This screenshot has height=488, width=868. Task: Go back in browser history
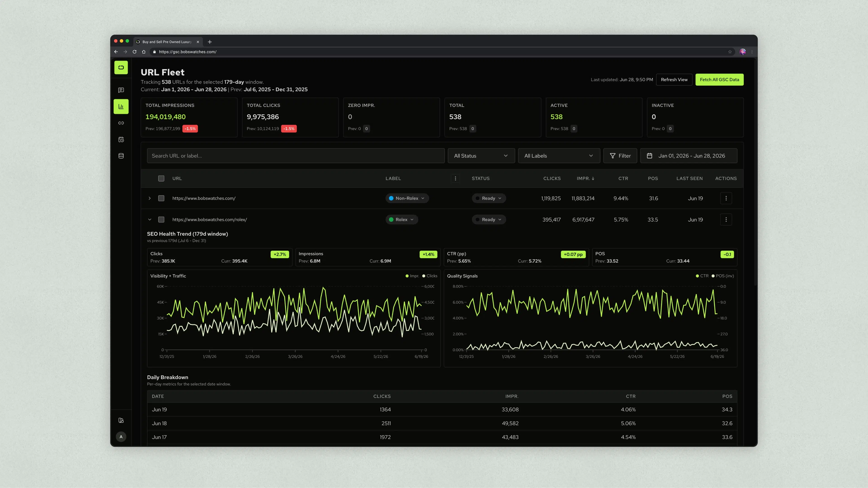pos(116,52)
